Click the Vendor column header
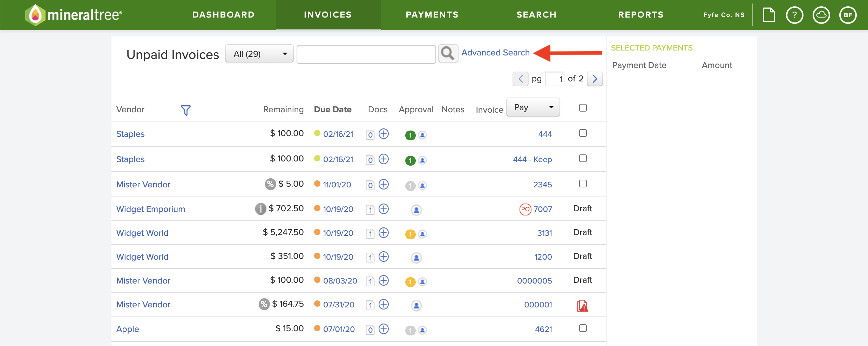 point(130,109)
